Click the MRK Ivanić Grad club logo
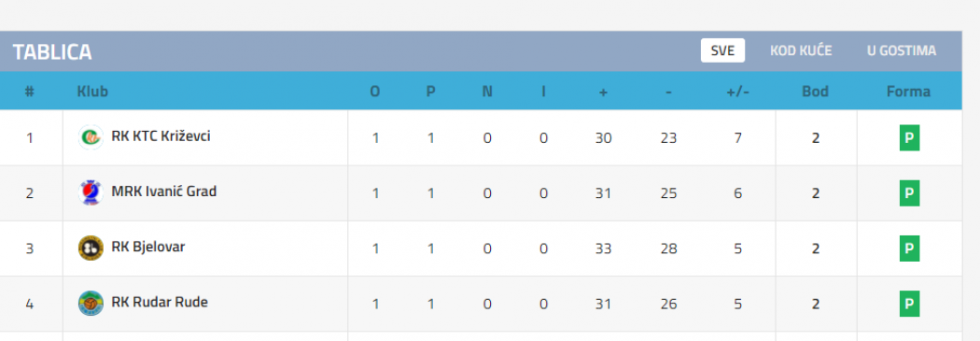 pyautogui.click(x=91, y=192)
